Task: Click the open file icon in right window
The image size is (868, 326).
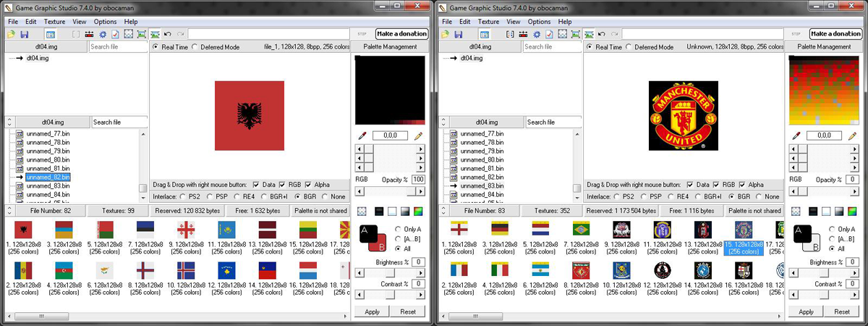Action: 446,34
